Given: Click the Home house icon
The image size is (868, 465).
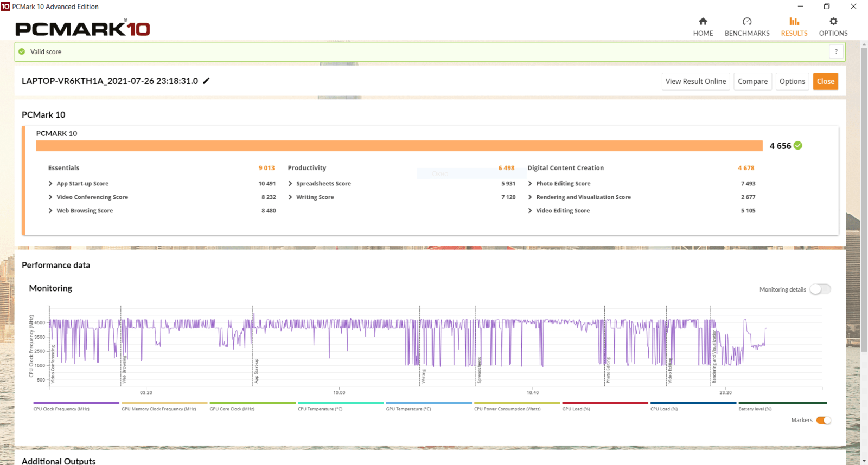Looking at the screenshot, I should click(x=703, y=21).
